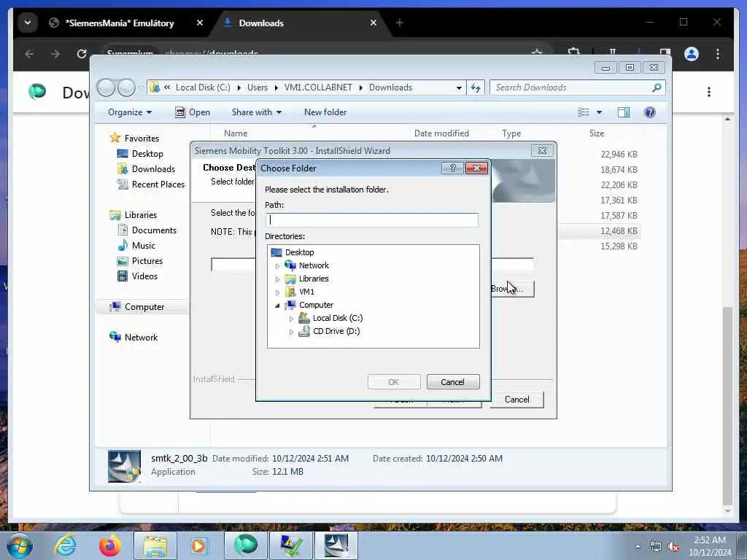Toggle the preview pane icon
Screen dimensions: 747x560
point(624,112)
